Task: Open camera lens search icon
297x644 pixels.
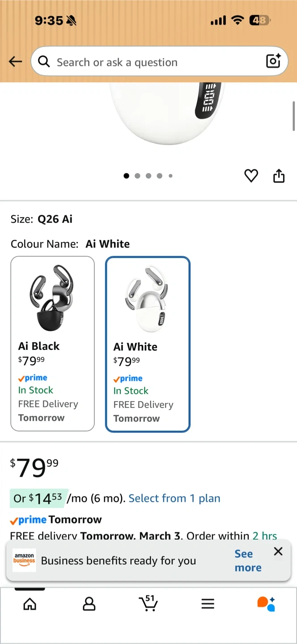Action: tap(273, 61)
